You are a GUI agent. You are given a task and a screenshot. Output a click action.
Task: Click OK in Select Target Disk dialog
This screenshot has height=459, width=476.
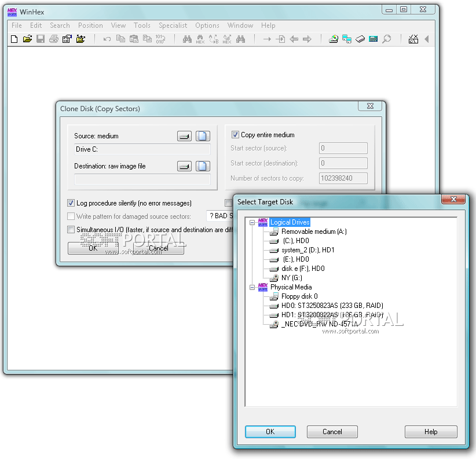pyautogui.click(x=270, y=432)
